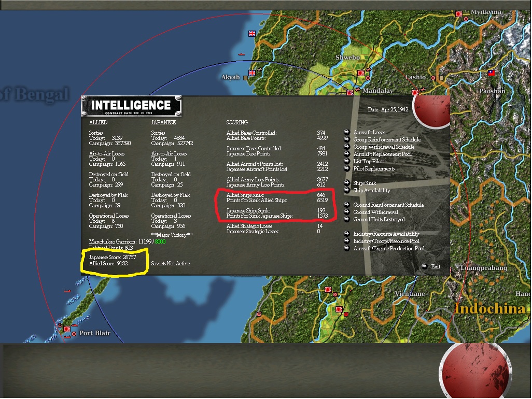Click the arrow beside Pilot Replacements
This screenshot has height=399, width=532.
click(347, 168)
